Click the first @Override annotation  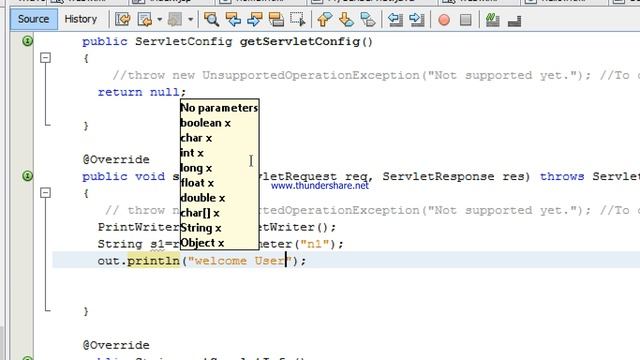point(116,159)
